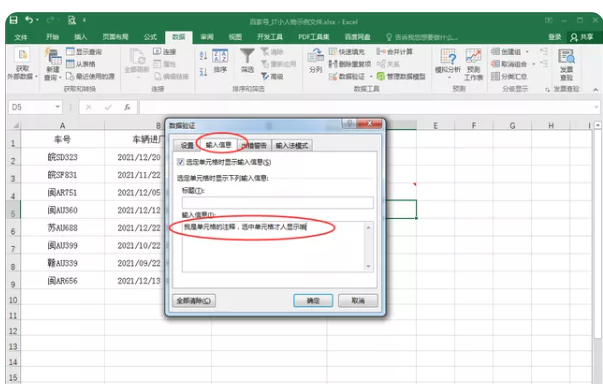The width and height of the screenshot is (603, 384).
Task: Click Show Queries (显示查询) icon
Action: point(70,52)
